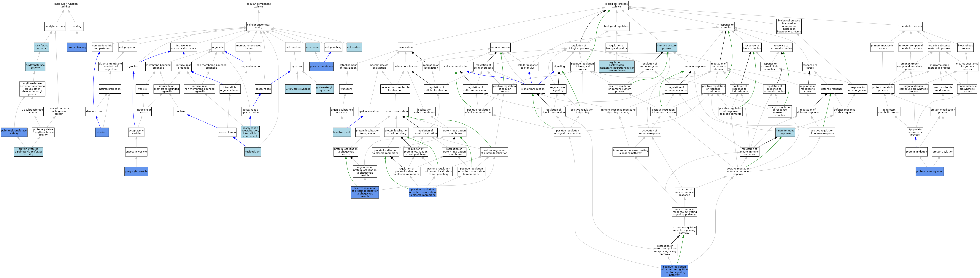Select the 'cytoplasm' node

pos(134,67)
